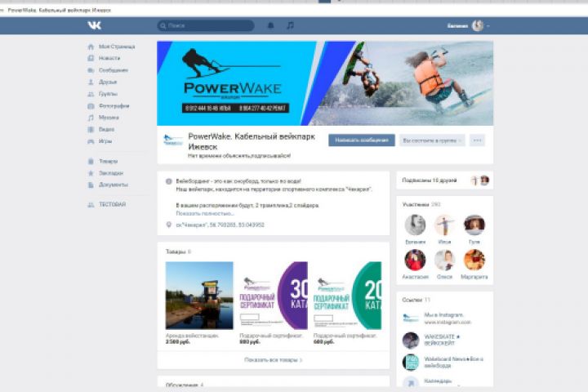
Task: Click the PowerWake cover banner image
Action: 325,83
